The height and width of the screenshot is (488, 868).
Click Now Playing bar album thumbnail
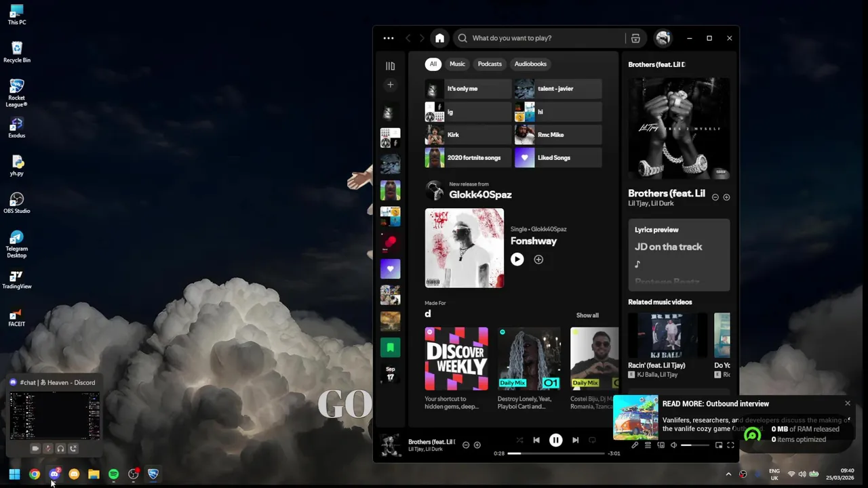390,445
